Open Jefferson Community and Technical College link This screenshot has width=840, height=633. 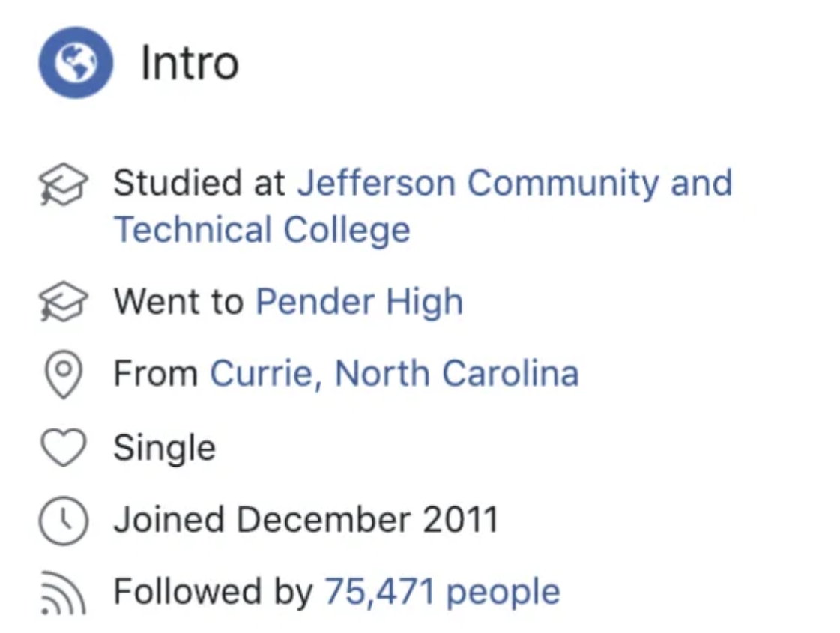click(423, 206)
